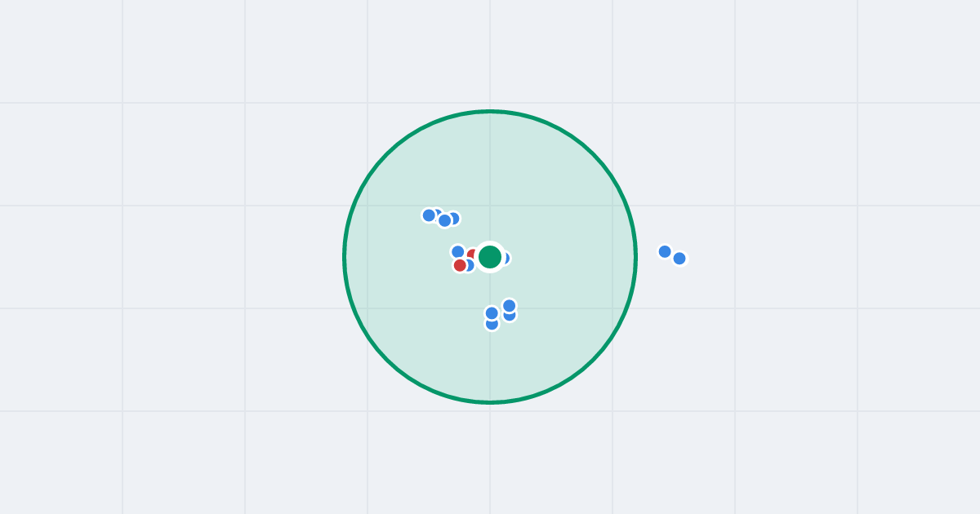
Task: Select blue marker peeking out right of green center
Action: [x=506, y=258]
